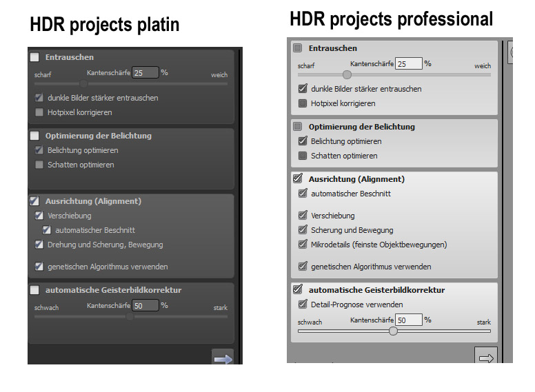This screenshot has width=535, height=392.
Task: Check Schatten optimieren in professional panel
Action: click(303, 156)
